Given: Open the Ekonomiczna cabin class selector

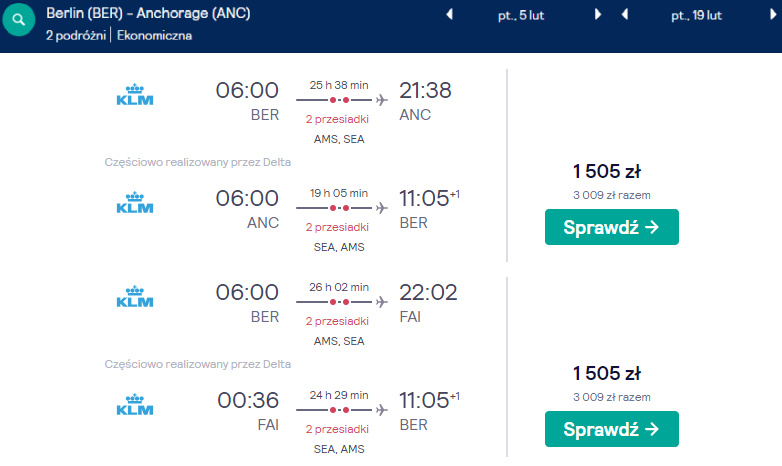Looking at the screenshot, I should tap(155, 35).
